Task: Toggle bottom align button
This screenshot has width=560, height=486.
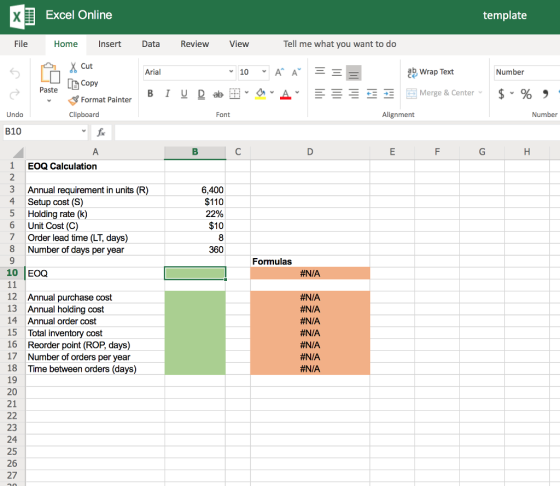Action: 354,73
